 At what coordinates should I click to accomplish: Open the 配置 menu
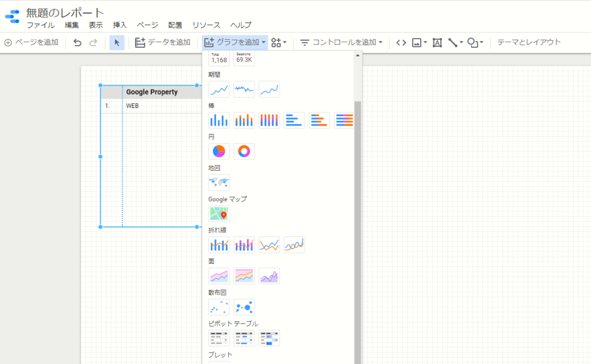[175, 25]
